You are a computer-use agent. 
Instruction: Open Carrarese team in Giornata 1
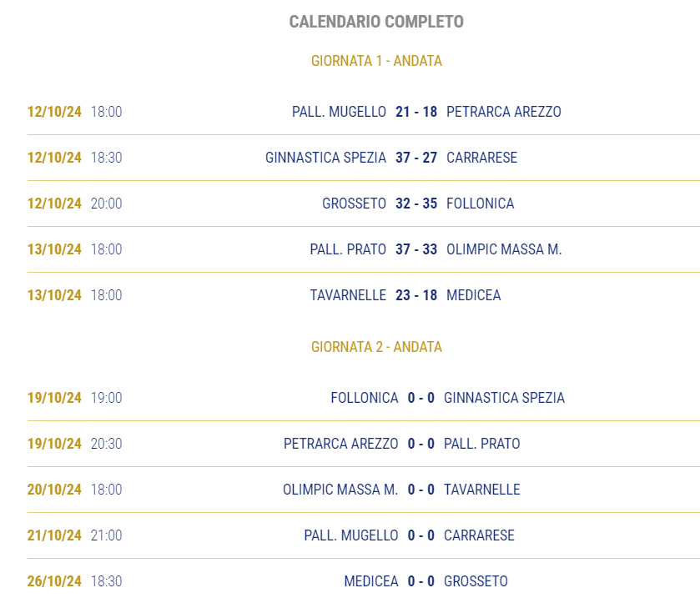coord(481,158)
